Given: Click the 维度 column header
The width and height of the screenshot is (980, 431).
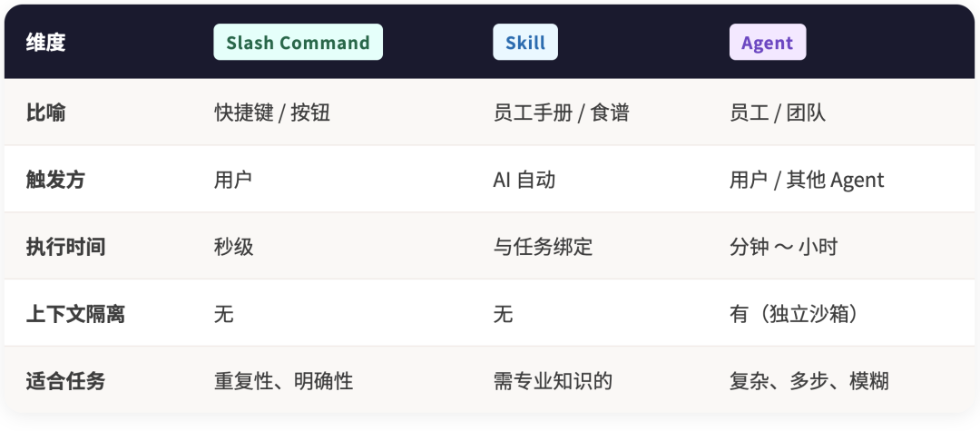Looking at the screenshot, I should click(46, 43).
